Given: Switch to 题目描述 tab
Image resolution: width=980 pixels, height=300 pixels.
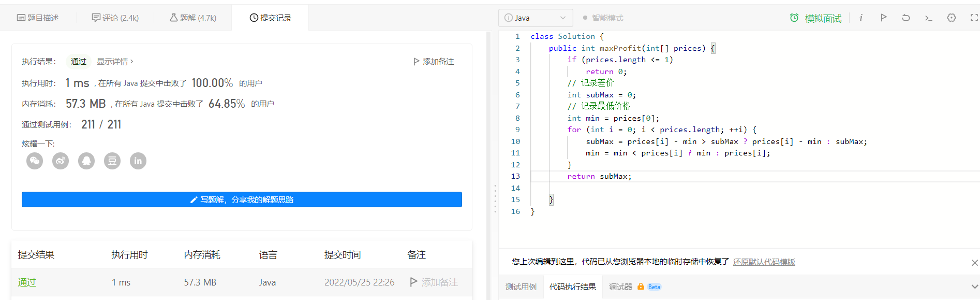Looking at the screenshot, I should point(38,18).
